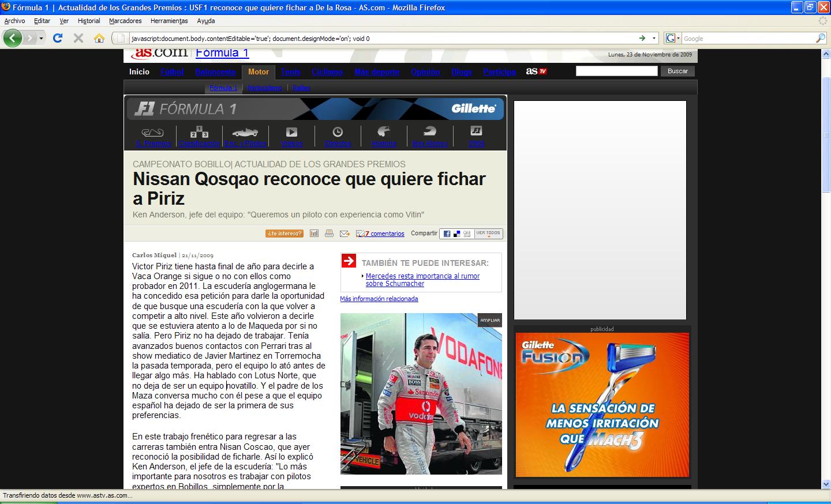Open the search engine selector dropdown
The width and height of the screenshot is (831, 504).
673,38
